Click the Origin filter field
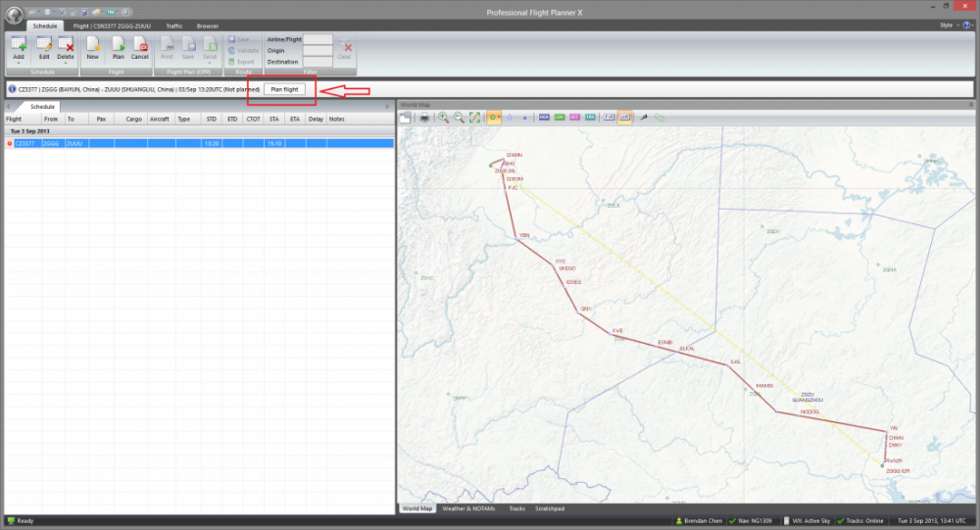 click(x=318, y=51)
